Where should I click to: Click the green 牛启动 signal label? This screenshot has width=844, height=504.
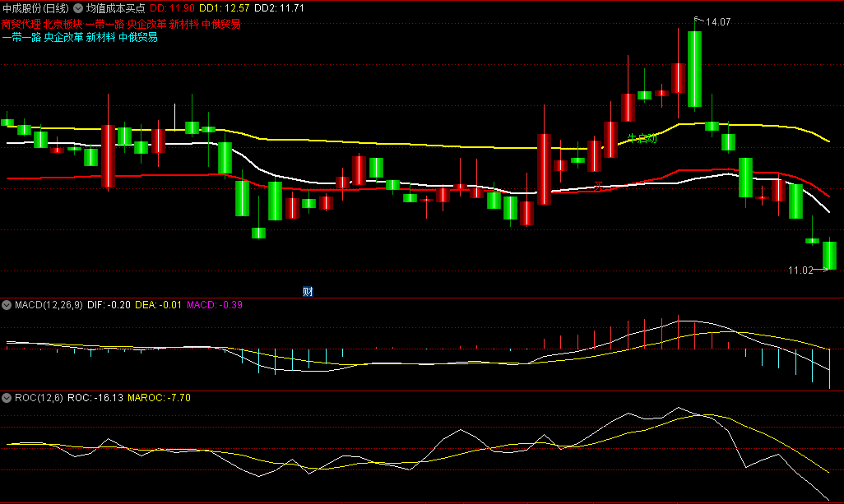(642, 138)
